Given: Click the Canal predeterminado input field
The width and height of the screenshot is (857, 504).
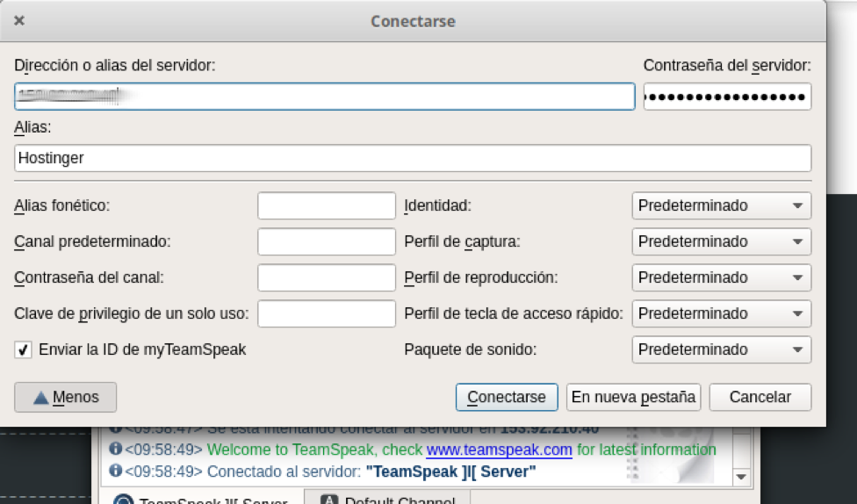Looking at the screenshot, I should pos(326,241).
